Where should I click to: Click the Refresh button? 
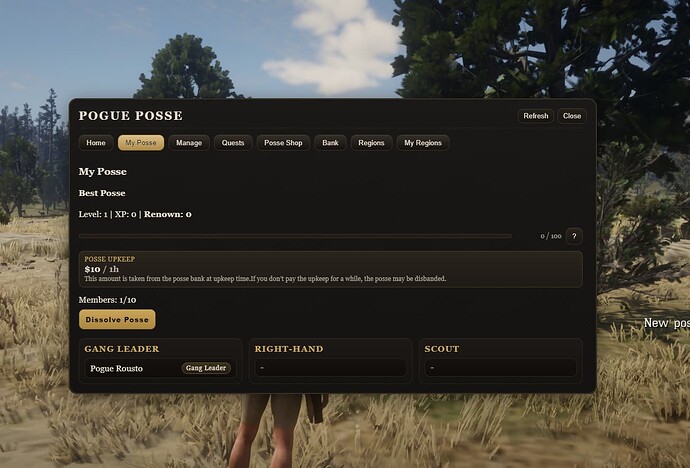coord(536,116)
